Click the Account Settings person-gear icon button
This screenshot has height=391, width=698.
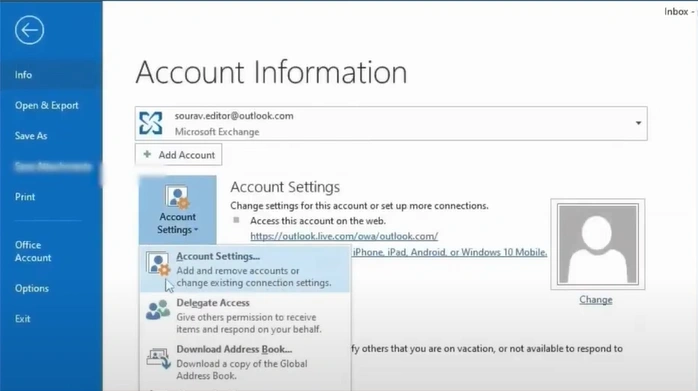click(x=178, y=209)
